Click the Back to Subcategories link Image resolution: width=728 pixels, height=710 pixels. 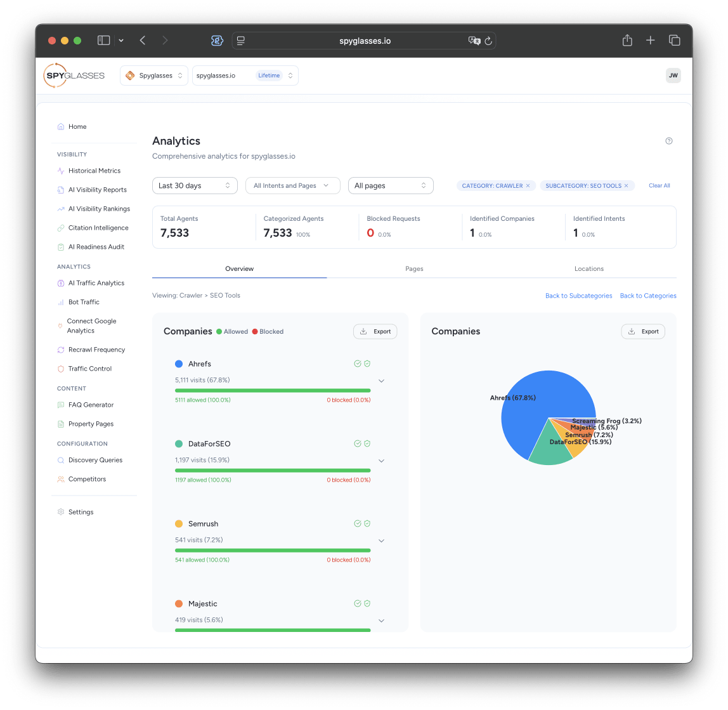click(578, 296)
